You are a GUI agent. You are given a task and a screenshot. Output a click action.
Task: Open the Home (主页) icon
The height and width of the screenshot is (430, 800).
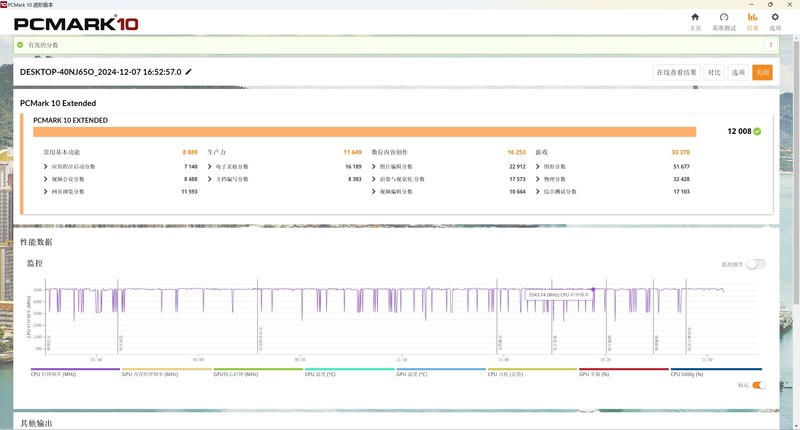695,17
